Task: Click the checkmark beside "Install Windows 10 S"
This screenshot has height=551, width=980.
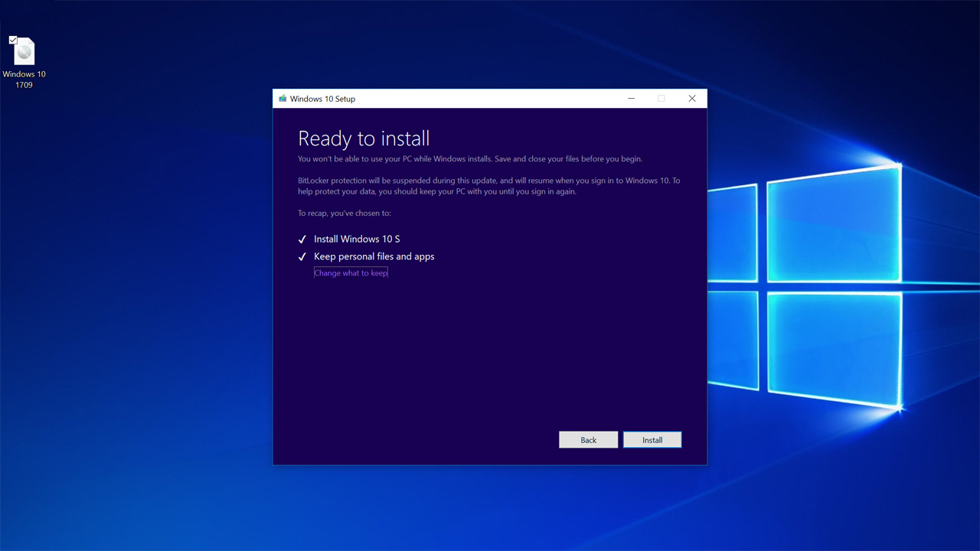Action: point(302,239)
